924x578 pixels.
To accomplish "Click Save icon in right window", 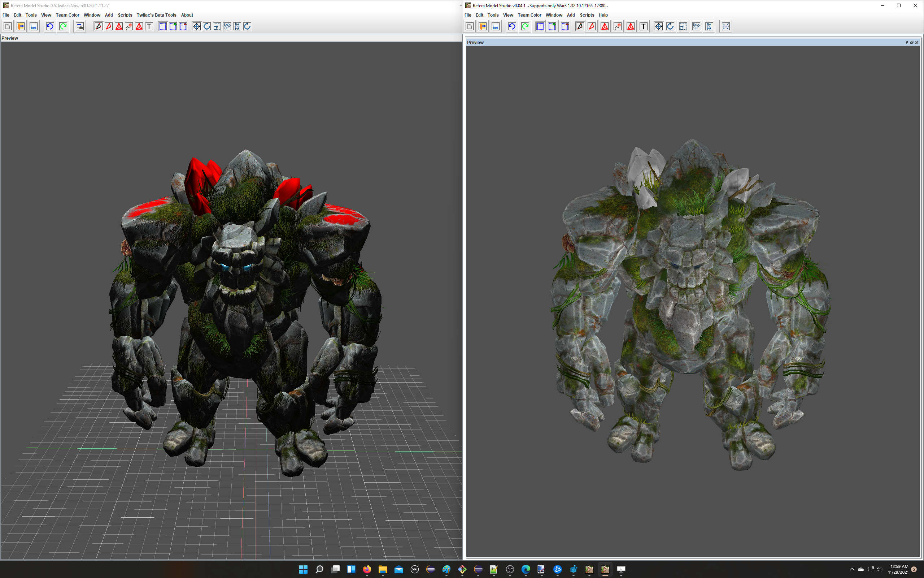I will click(496, 26).
